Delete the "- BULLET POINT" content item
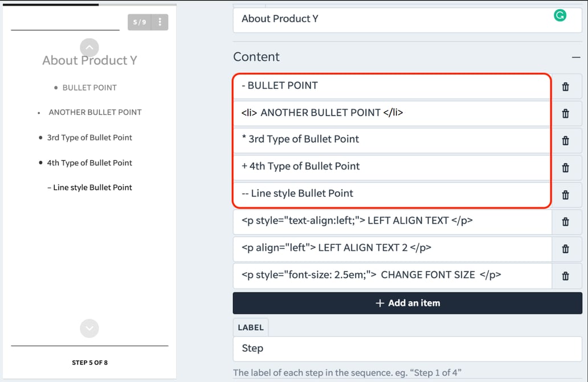Image resolution: width=588 pixels, height=382 pixels. 567,87
